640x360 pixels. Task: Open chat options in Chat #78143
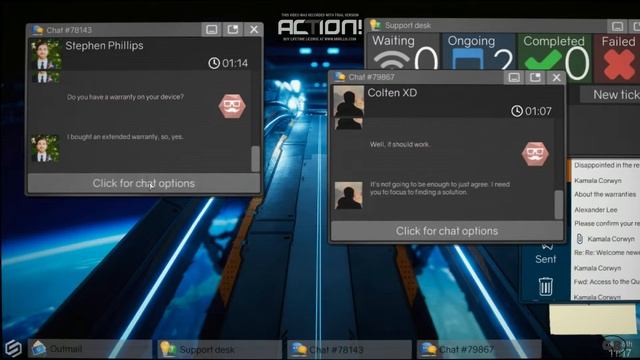coord(144,183)
